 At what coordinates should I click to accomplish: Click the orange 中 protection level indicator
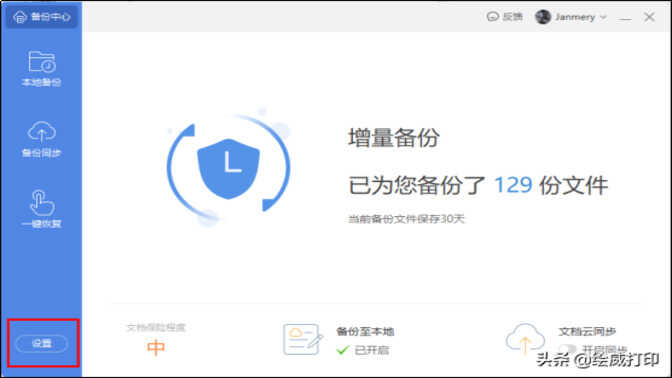pos(156,348)
